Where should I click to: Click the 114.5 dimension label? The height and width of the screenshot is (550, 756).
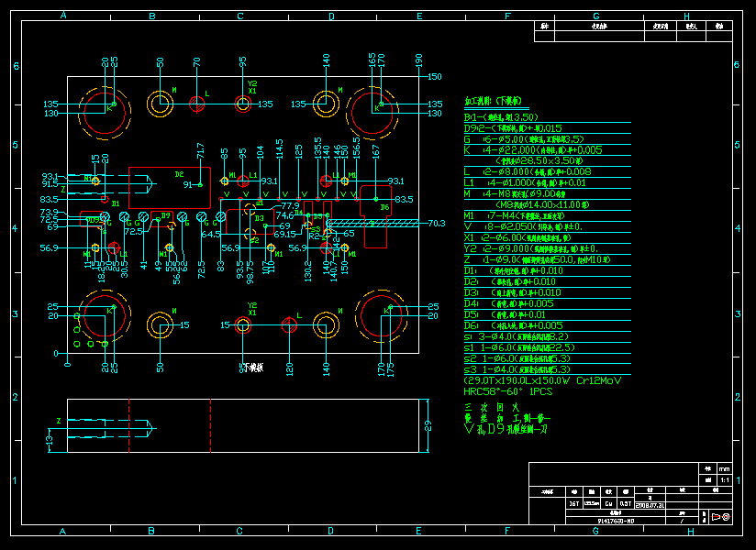point(279,148)
